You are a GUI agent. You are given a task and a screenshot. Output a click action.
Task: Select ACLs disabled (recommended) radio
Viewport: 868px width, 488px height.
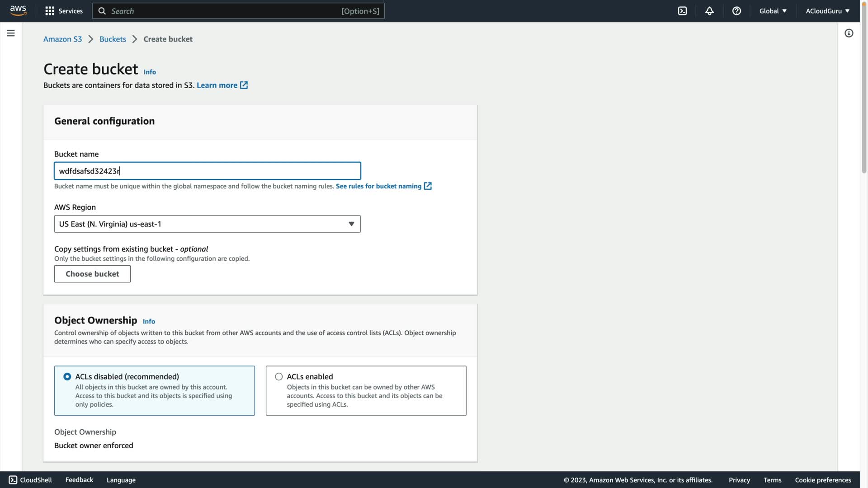click(67, 376)
